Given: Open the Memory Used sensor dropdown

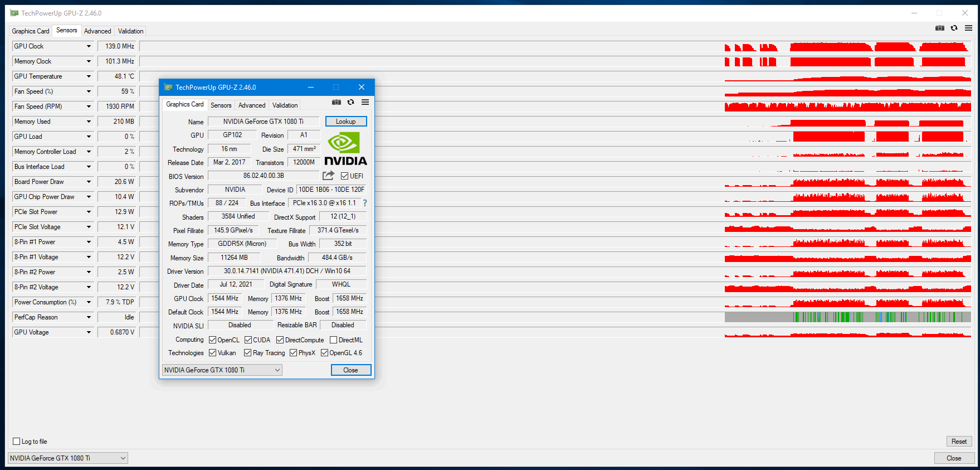Looking at the screenshot, I should pos(89,122).
